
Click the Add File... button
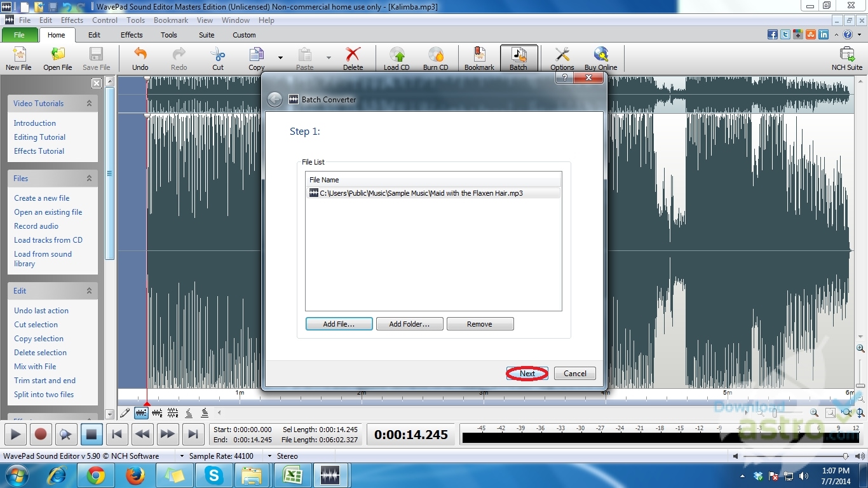339,324
